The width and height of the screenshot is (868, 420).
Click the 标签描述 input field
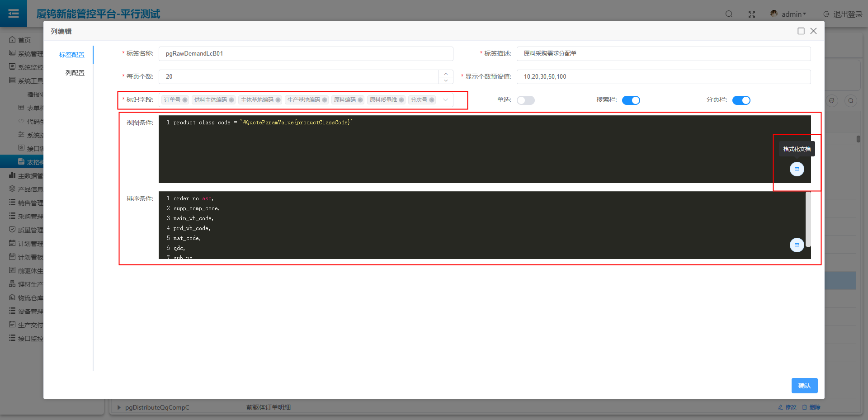[x=663, y=54]
